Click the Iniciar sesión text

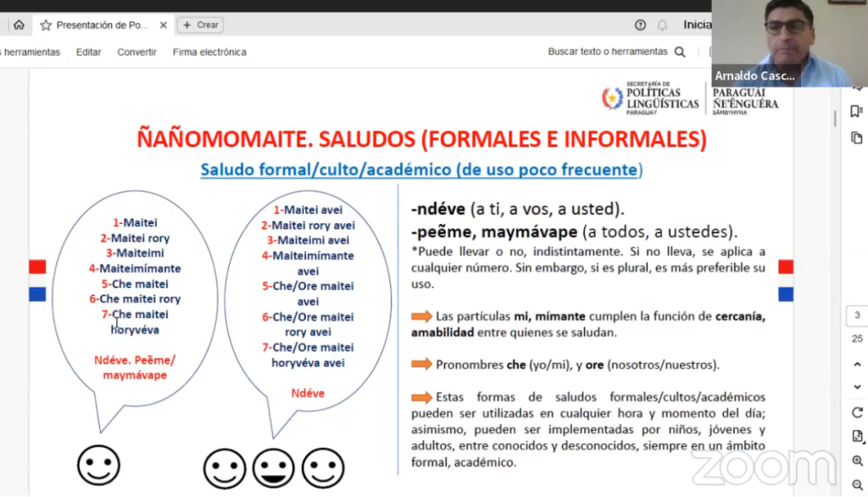click(697, 25)
